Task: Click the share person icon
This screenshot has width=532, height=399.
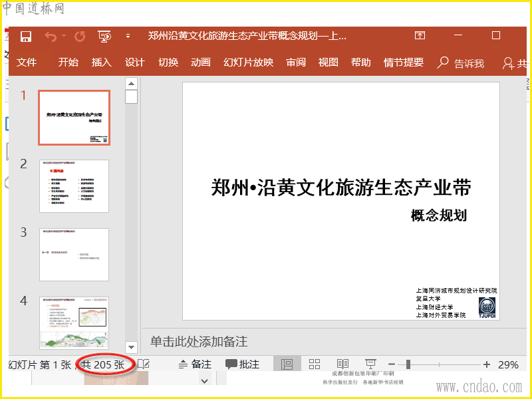Action: pyautogui.click(x=508, y=63)
